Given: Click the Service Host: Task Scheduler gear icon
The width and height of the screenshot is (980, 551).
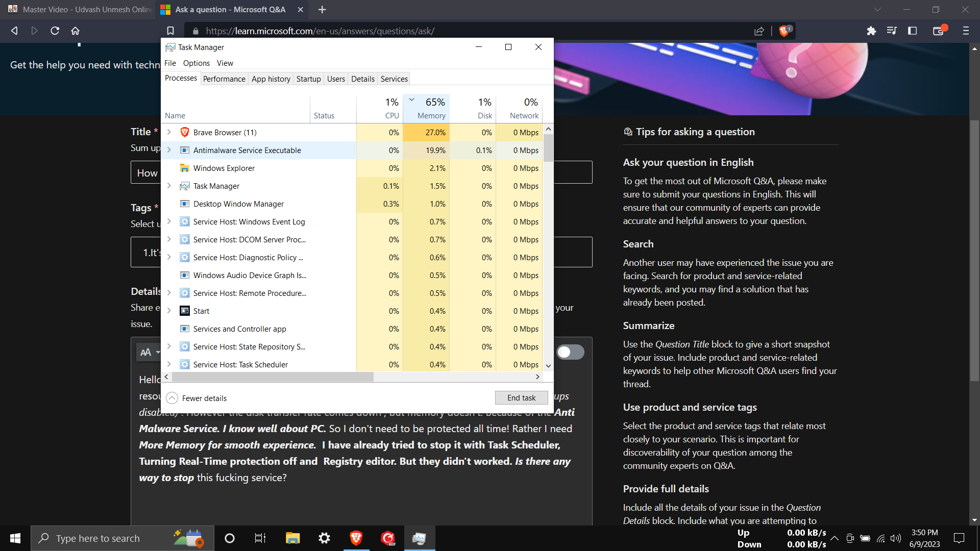Looking at the screenshot, I should pos(185,364).
